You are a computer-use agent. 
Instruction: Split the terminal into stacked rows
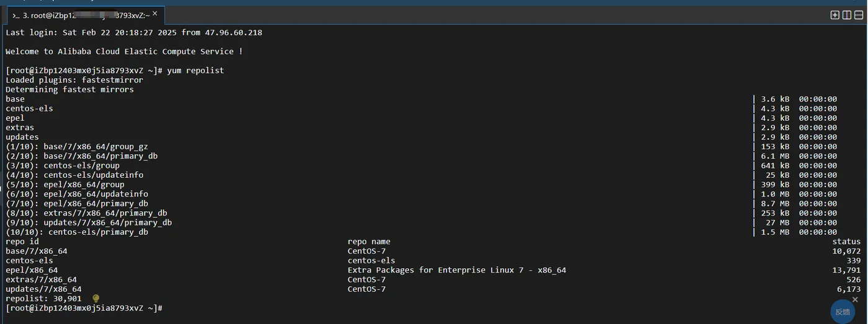point(859,15)
